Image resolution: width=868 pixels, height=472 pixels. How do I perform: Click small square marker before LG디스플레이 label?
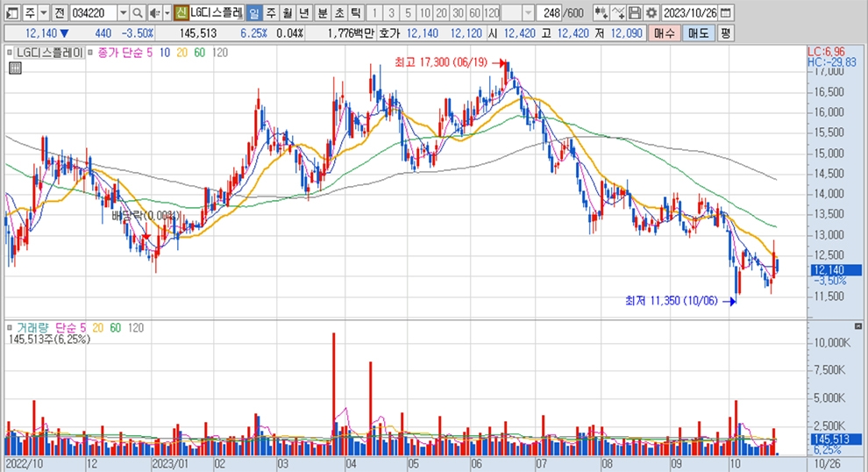pos(10,53)
